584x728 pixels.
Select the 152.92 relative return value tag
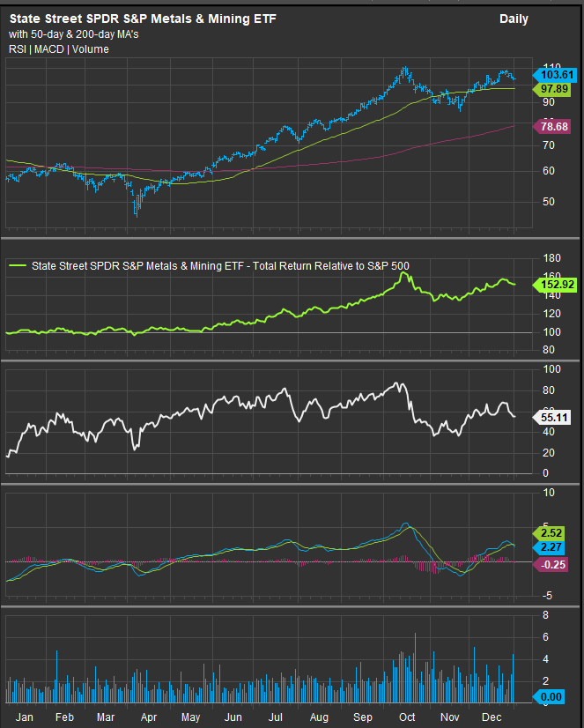coord(555,284)
